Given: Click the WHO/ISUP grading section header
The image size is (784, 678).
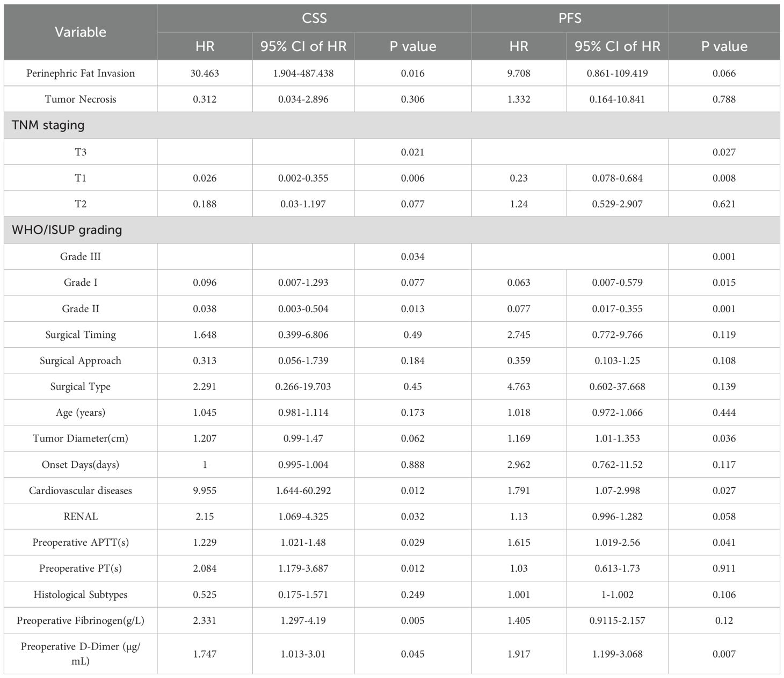Looking at the screenshot, I should [67, 230].
